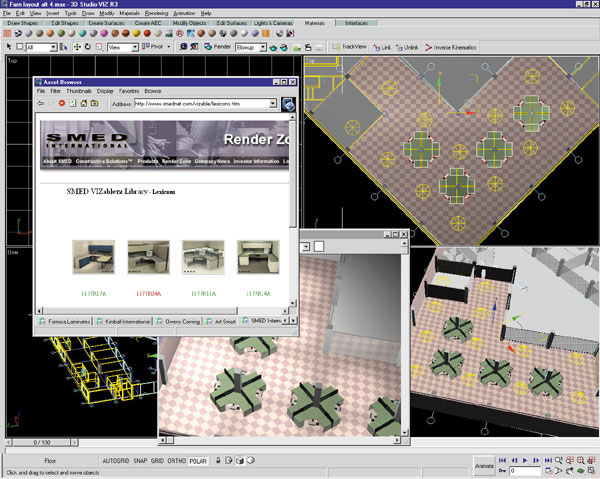Click the Render scene icon beside Render label
This screenshot has width=600, height=479.
pyautogui.click(x=208, y=47)
